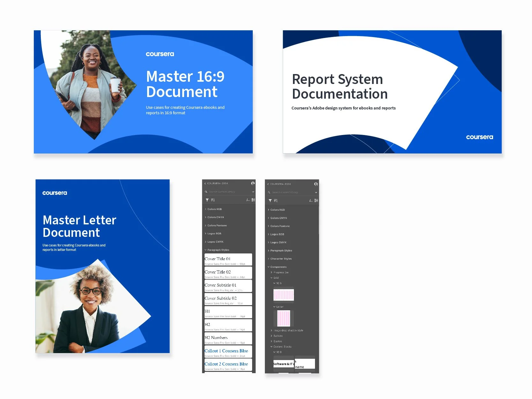Switch to list view in right library panel
This screenshot has width=532, height=399.
tap(316, 200)
